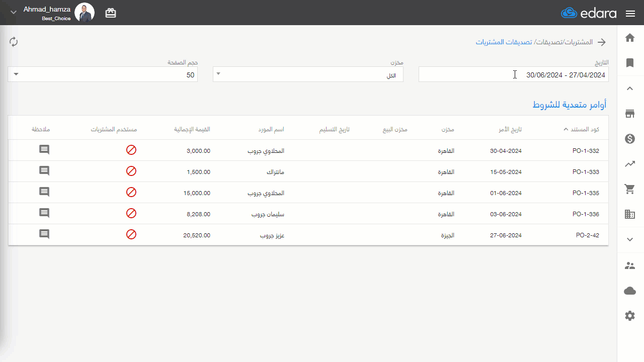
Task: Open the settings gear sidebar icon
Action: (x=630, y=316)
